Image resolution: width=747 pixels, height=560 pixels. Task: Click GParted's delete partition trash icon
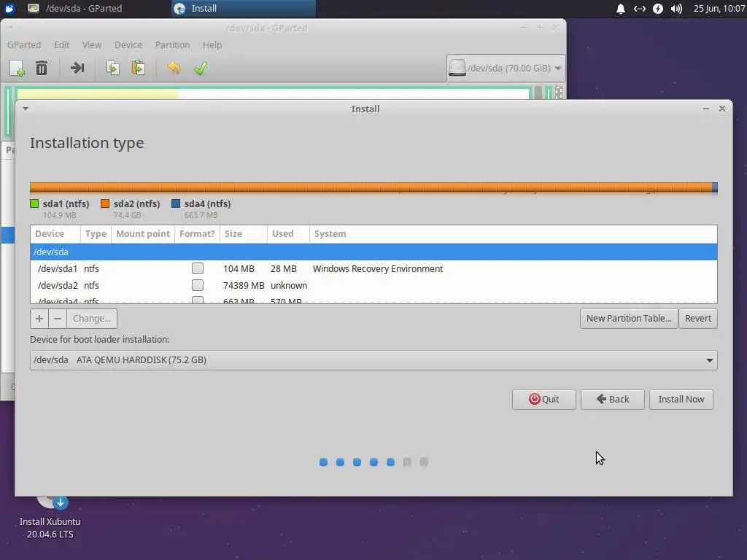pos(42,68)
